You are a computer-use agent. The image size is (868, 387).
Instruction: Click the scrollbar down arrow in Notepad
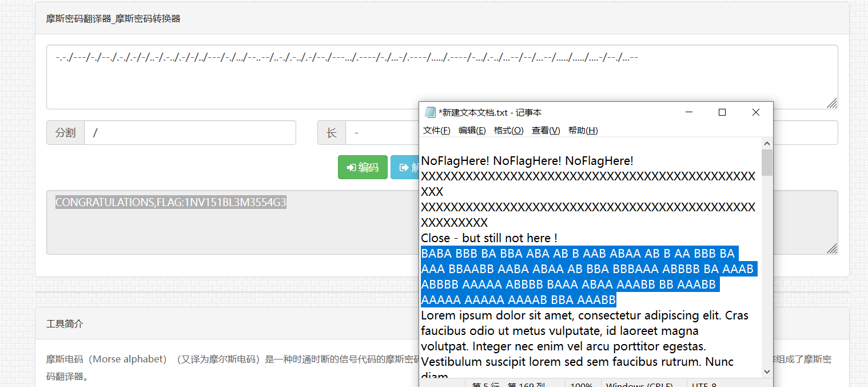pos(767,371)
